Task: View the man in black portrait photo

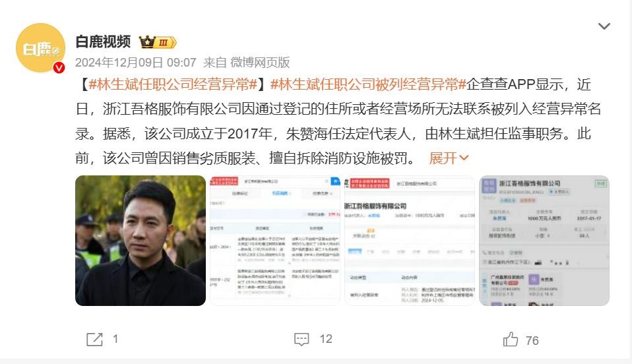Action: click(x=141, y=241)
